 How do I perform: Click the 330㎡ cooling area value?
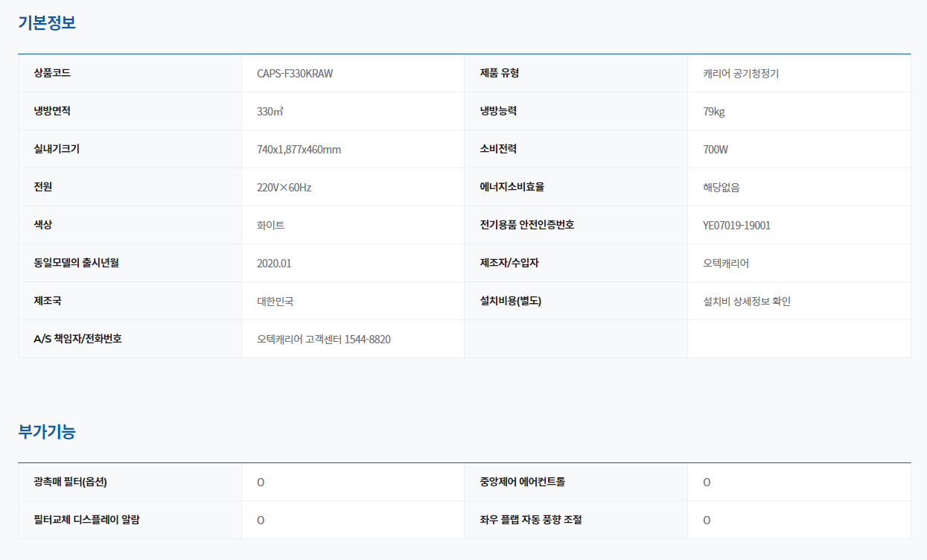(270, 112)
